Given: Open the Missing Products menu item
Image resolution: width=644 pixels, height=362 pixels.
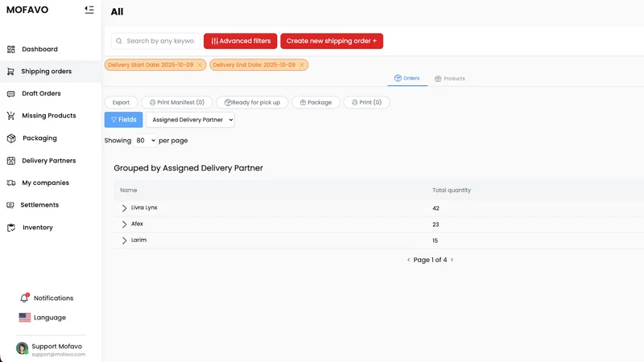Looking at the screenshot, I should tap(49, 116).
